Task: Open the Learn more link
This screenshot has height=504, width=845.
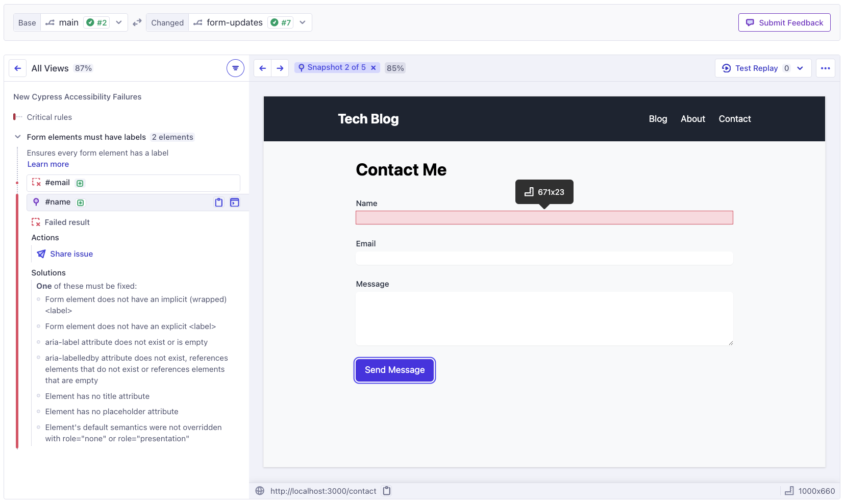Action: pyautogui.click(x=48, y=164)
